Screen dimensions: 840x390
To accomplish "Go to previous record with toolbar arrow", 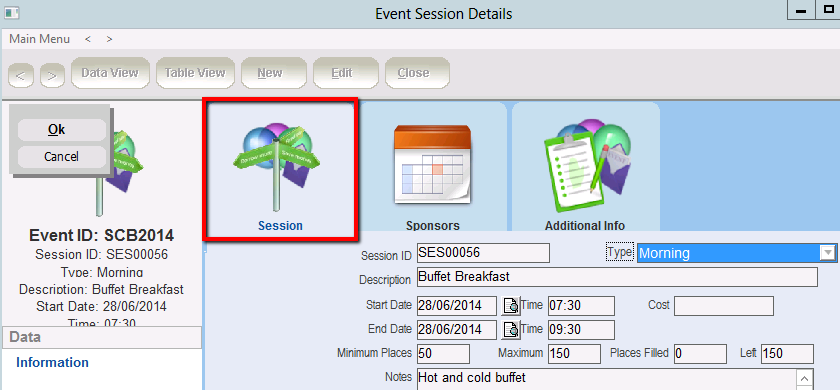I will (x=21, y=76).
